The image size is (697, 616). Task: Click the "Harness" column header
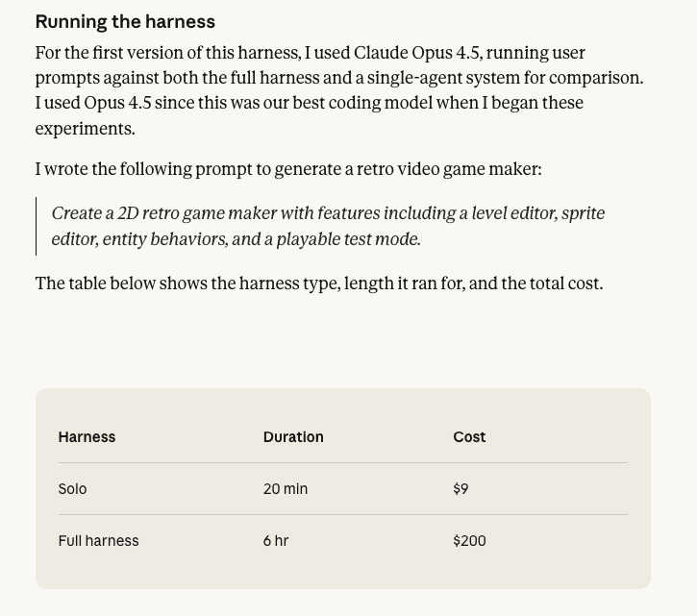(87, 437)
